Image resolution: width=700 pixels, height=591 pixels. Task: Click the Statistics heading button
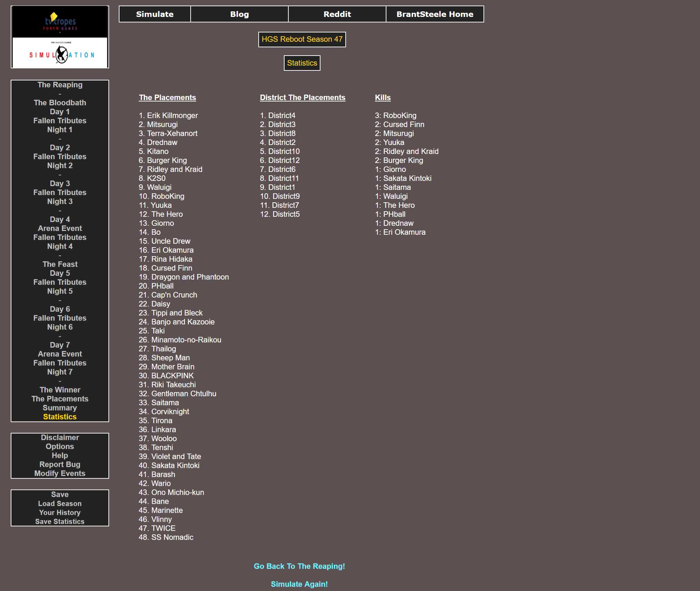click(x=302, y=63)
